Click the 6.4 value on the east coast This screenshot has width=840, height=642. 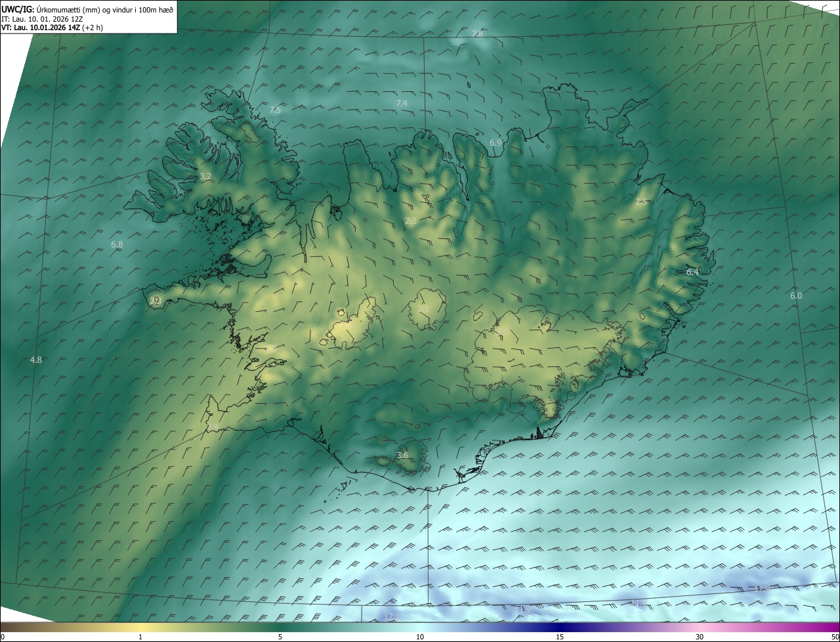coord(692,272)
